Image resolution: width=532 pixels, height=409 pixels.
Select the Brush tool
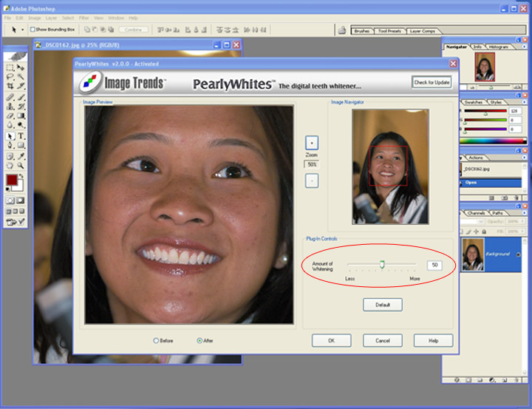[21, 98]
